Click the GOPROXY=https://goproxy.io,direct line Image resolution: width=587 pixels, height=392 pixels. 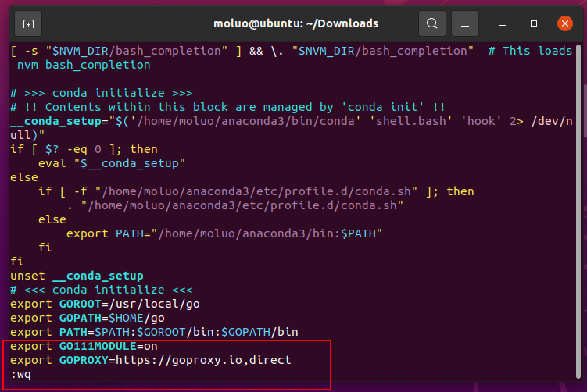[151, 360]
